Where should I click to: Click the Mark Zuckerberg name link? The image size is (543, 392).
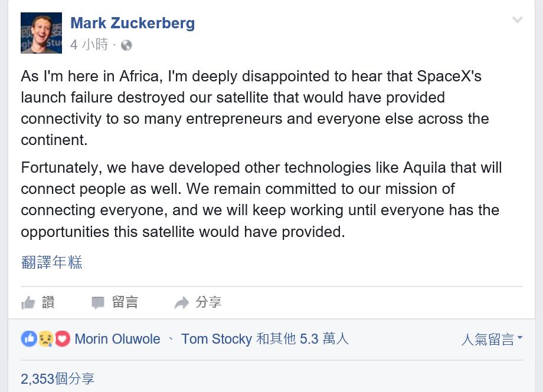click(x=132, y=23)
